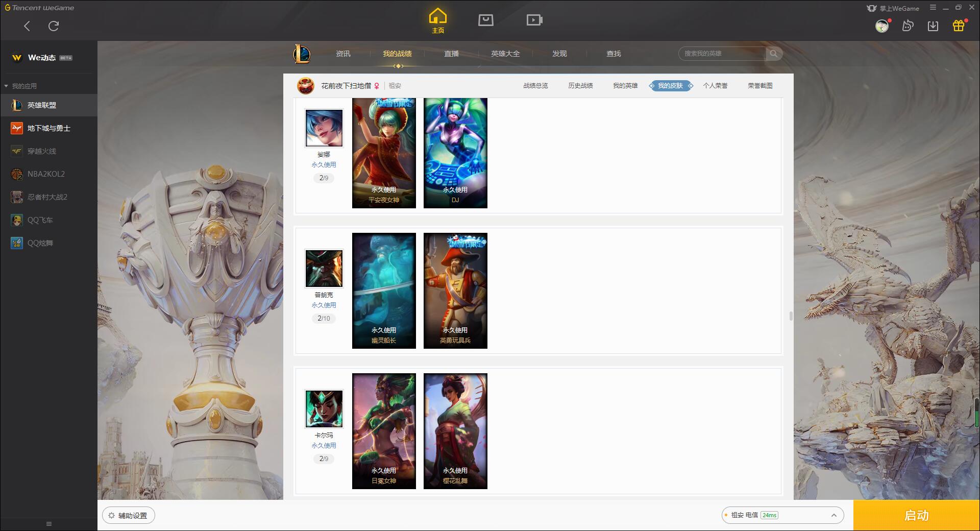This screenshot has width=980, height=531.
Task: Switch to 战绩总览 sub-tab
Action: click(535, 86)
